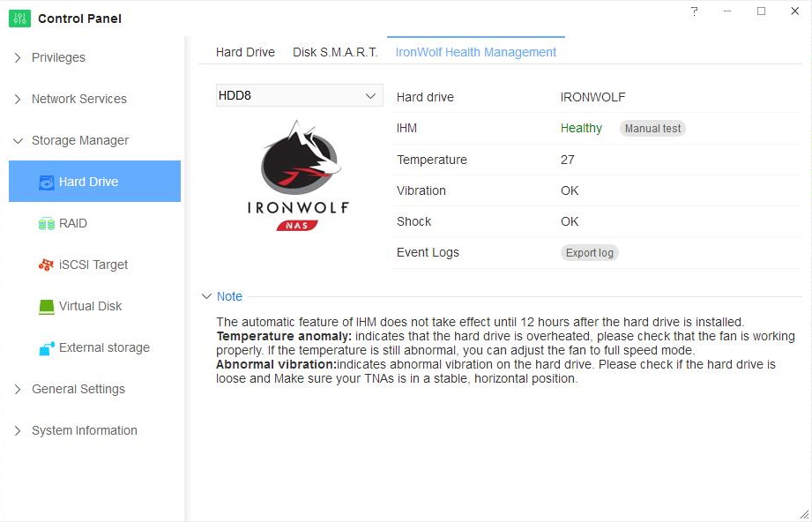Click the IronWolf NAS logo image

point(298,175)
